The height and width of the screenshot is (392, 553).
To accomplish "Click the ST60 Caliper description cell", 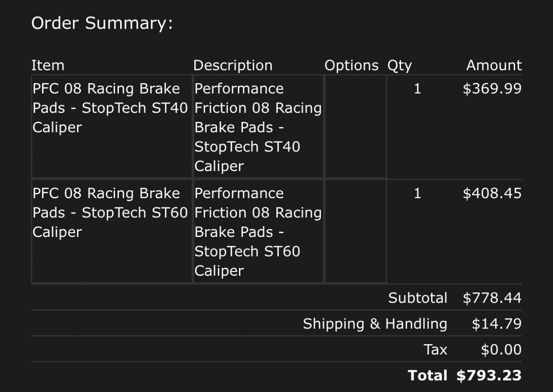I will (x=258, y=231).
